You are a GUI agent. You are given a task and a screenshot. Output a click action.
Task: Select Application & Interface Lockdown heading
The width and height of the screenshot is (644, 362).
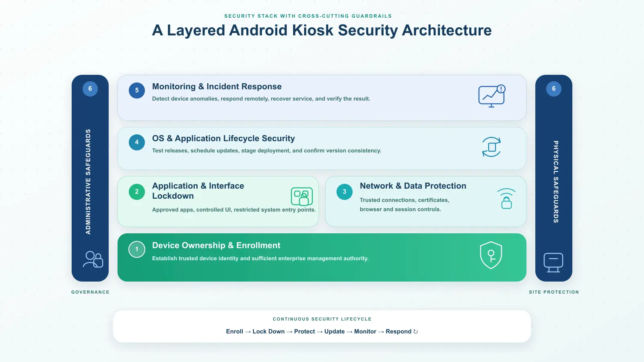(198, 191)
